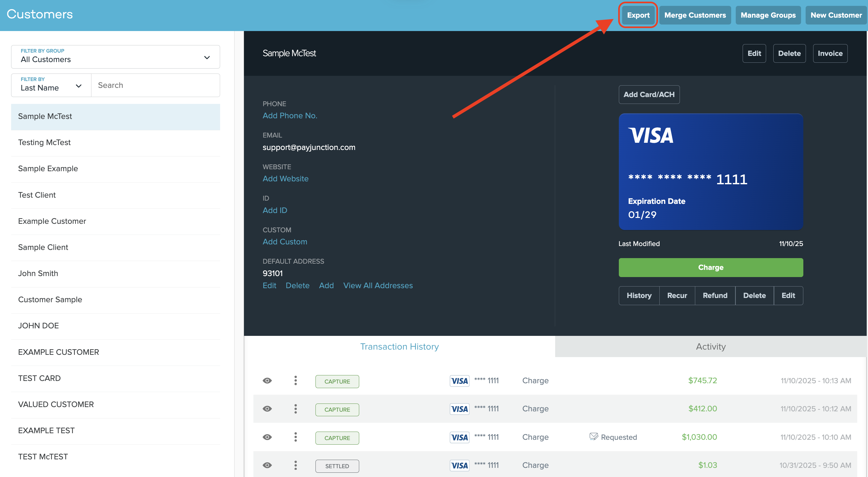Viewport: 868px width, 477px height.
Task: View details of the $1,030.00 transaction
Action: coord(267,437)
